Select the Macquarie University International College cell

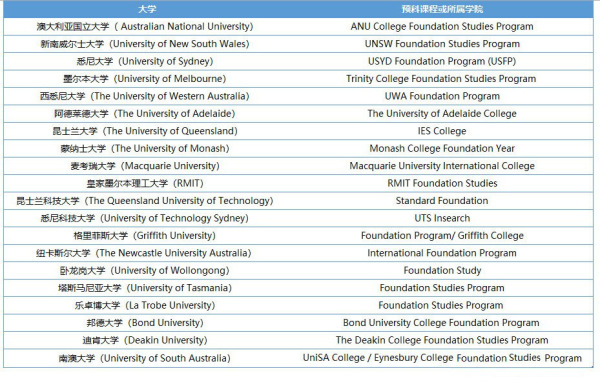(442, 166)
